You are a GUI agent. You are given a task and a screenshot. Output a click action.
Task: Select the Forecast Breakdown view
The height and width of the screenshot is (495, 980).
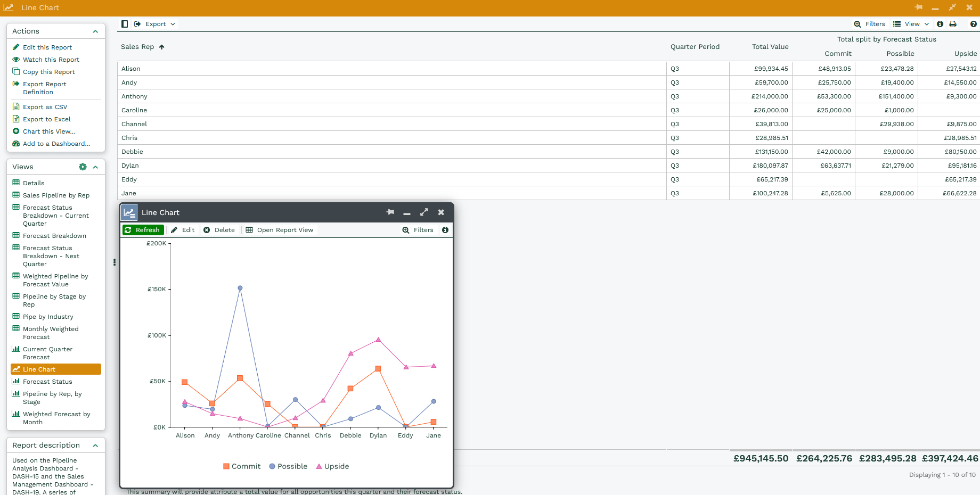54,236
